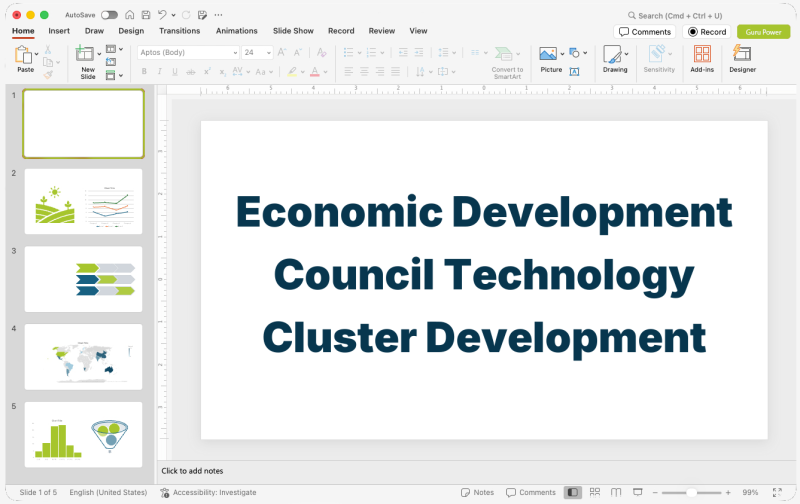Toggle Underline formatting
Image resolution: width=800 pixels, height=504 pixels.
pos(175,72)
